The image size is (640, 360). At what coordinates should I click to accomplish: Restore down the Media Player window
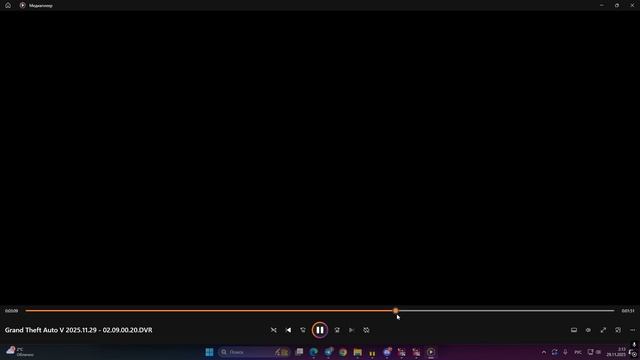point(617,5)
